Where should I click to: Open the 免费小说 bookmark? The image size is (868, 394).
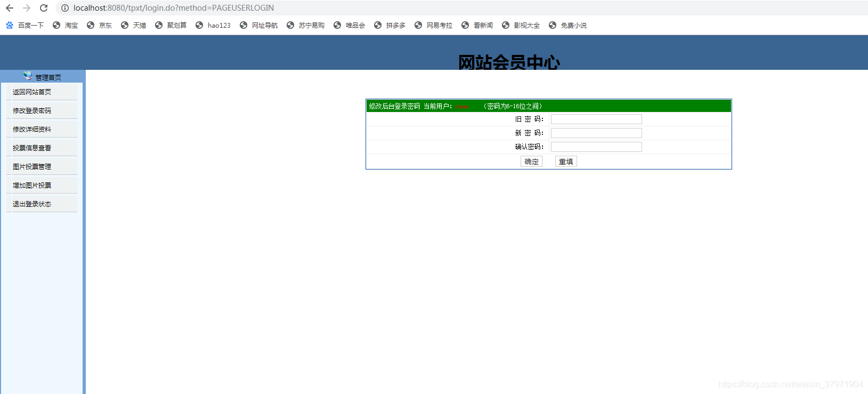pyautogui.click(x=568, y=25)
